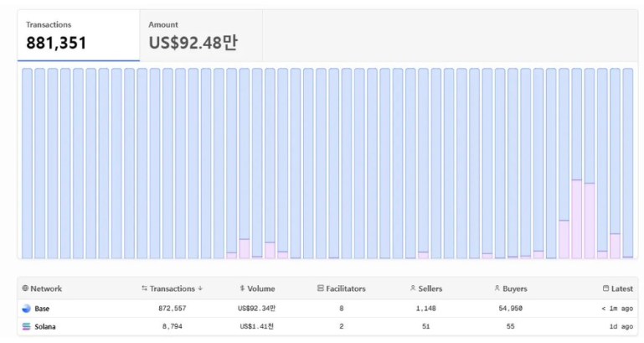Click Base sellers count 1,148
This screenshot has width=644, height=343.
(426, 309)
